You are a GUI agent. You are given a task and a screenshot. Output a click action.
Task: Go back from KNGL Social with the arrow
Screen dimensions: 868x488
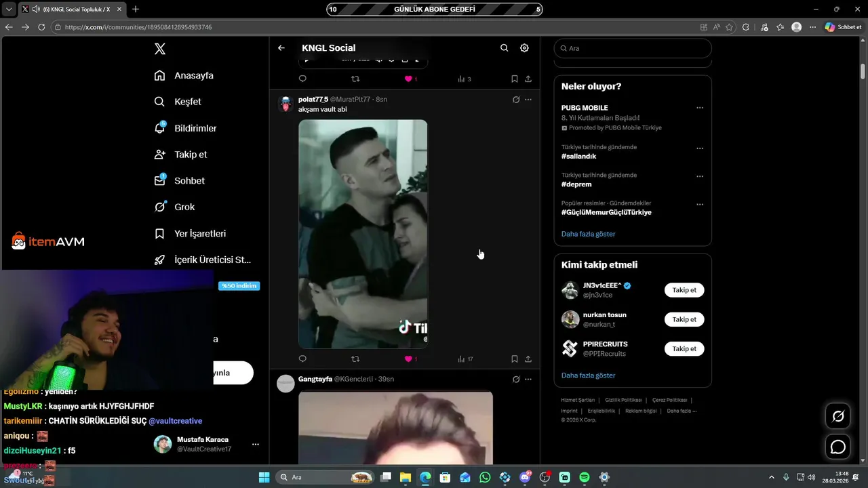[281, 48]
